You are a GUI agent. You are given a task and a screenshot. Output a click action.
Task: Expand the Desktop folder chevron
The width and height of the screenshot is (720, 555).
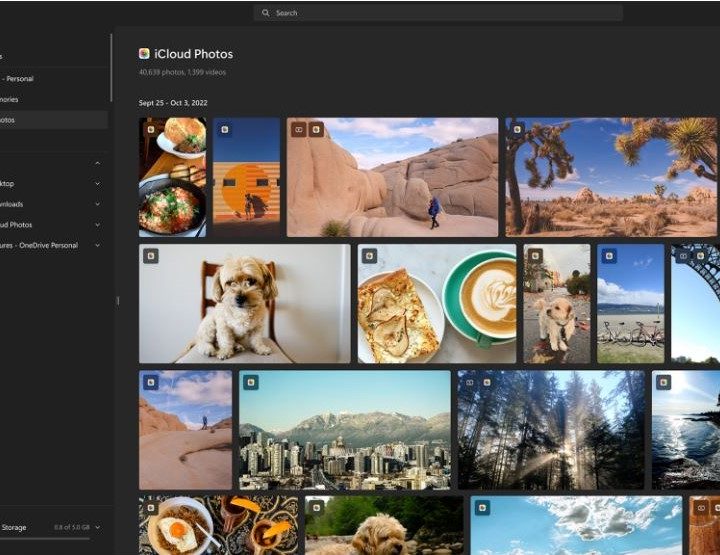pos(97,184)
